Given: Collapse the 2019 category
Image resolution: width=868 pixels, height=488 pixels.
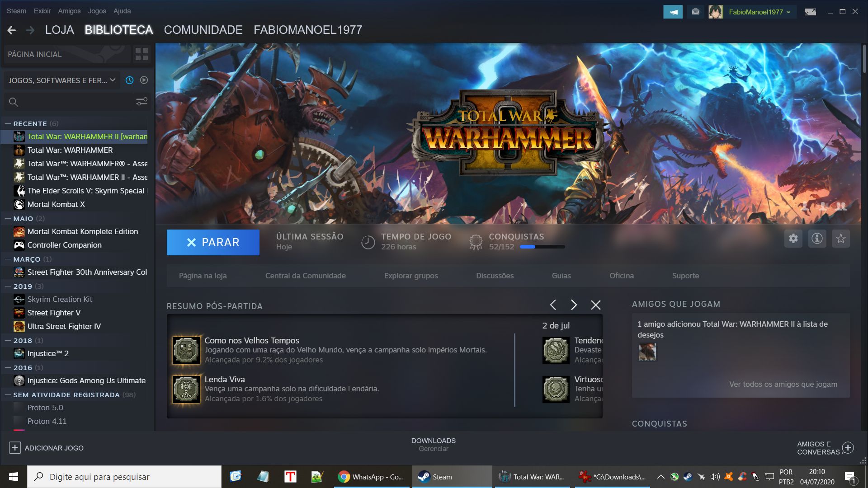Looking at the screenshot, I should (x=8, y=286).
